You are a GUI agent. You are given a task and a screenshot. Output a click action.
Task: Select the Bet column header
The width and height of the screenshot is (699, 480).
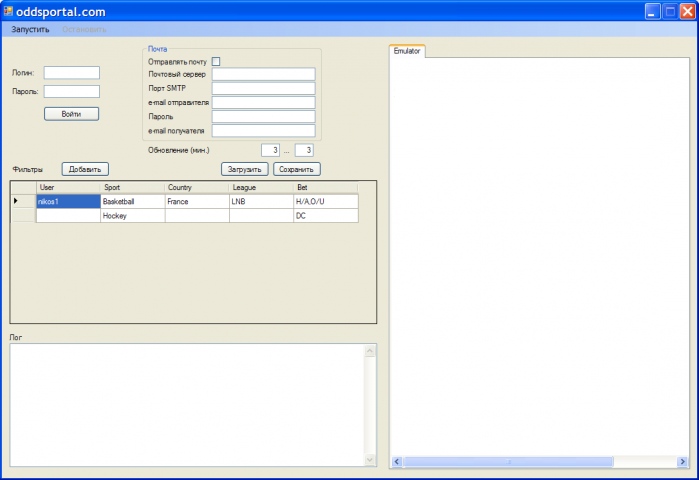click(x=325, y=188)
